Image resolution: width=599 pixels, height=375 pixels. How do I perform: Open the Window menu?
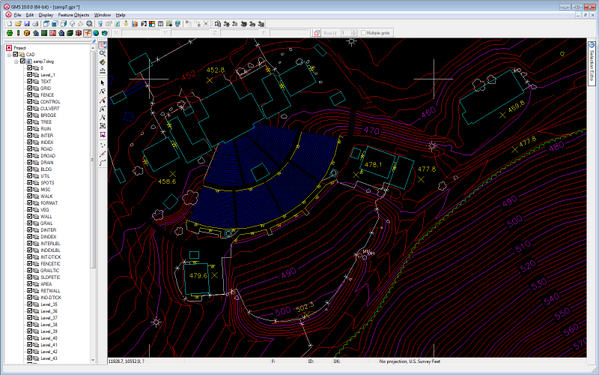102,15
